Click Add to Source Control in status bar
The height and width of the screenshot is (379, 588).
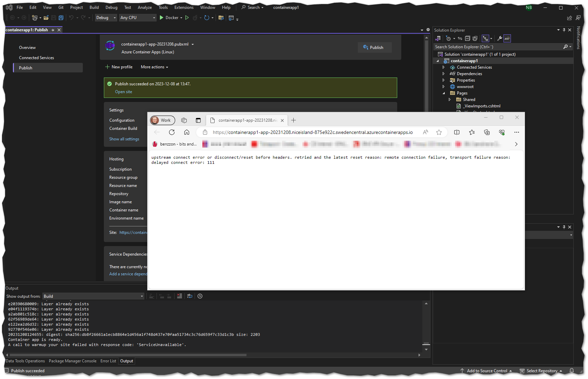pos(486,371)
